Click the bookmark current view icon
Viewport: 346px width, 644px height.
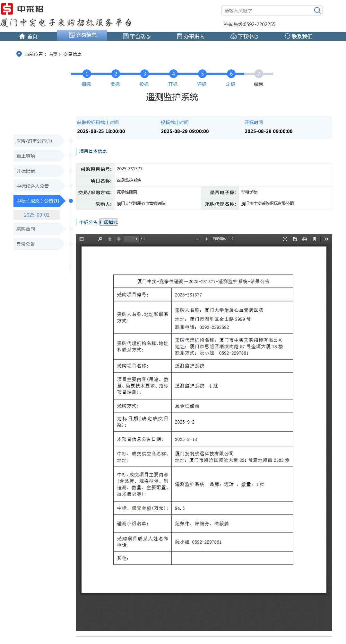[x=315, y=239]
